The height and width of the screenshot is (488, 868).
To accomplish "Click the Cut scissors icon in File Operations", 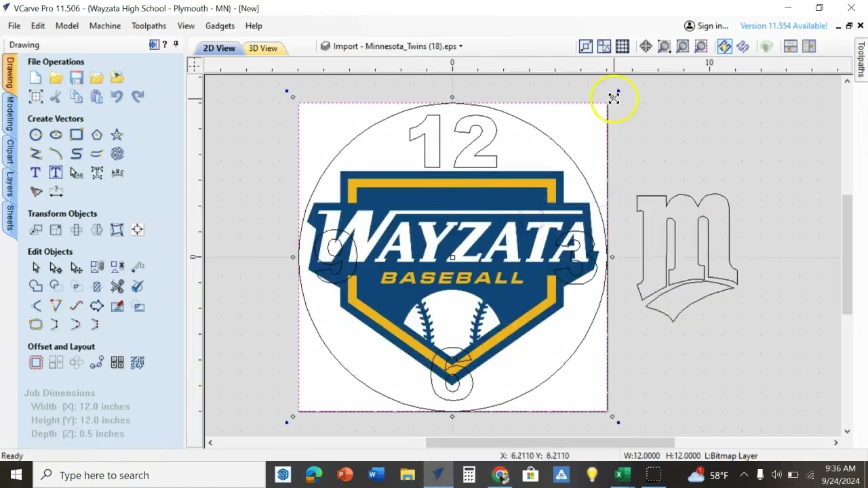I will click(x=56, y=97).
